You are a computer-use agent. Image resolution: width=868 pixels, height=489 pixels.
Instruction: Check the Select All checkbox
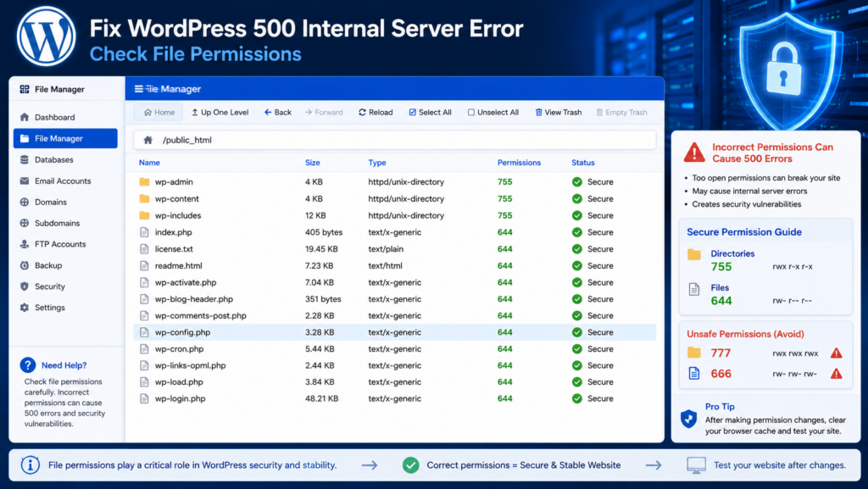click(x=413, y=113)
